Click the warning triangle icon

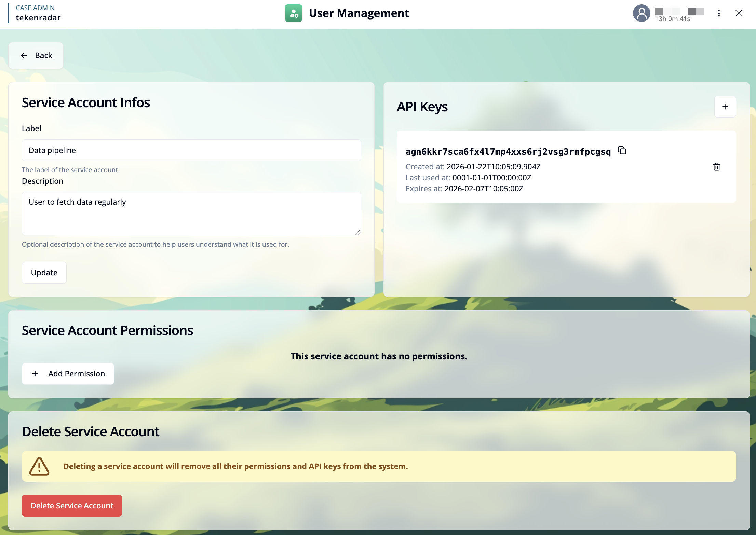tap(39, 466)
